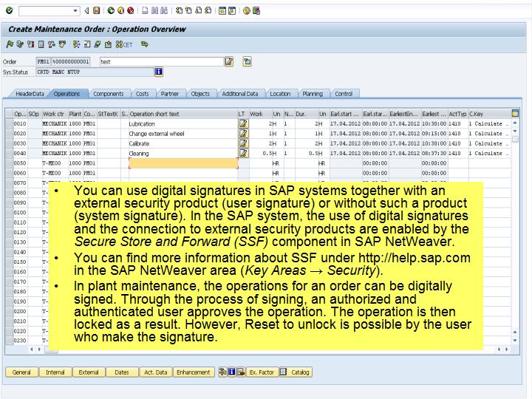
Task: Click the green checkmark Enter icon
Action: [9, 10]
